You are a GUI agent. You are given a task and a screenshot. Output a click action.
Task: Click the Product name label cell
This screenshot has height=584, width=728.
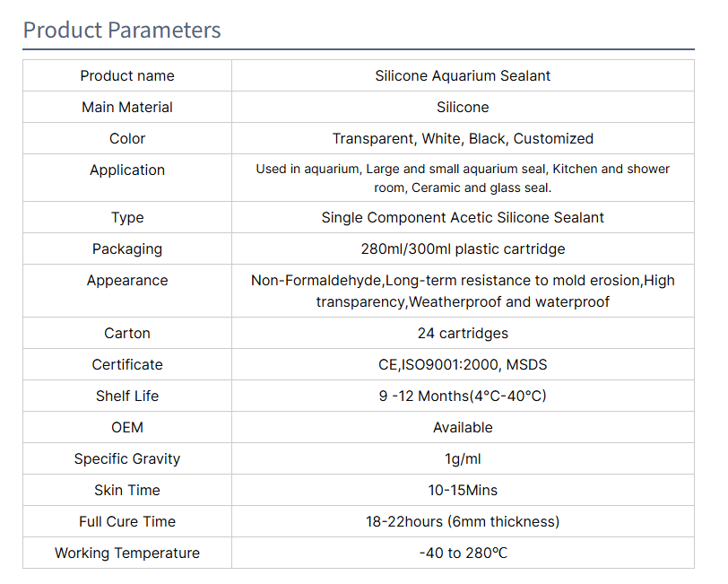click(127, 75)
